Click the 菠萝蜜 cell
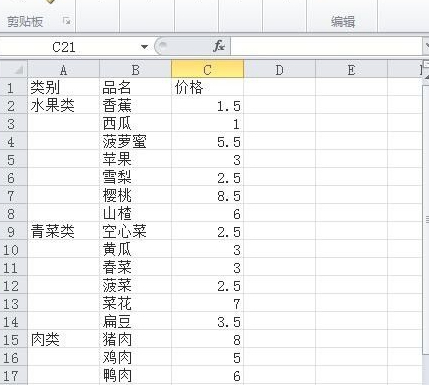Image resolution: width=429 pixels, height=385 pixels. [x=135, y=142]
